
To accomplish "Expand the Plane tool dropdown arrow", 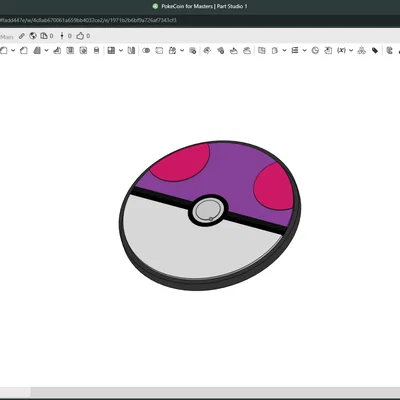I will [x=284, y=51].
